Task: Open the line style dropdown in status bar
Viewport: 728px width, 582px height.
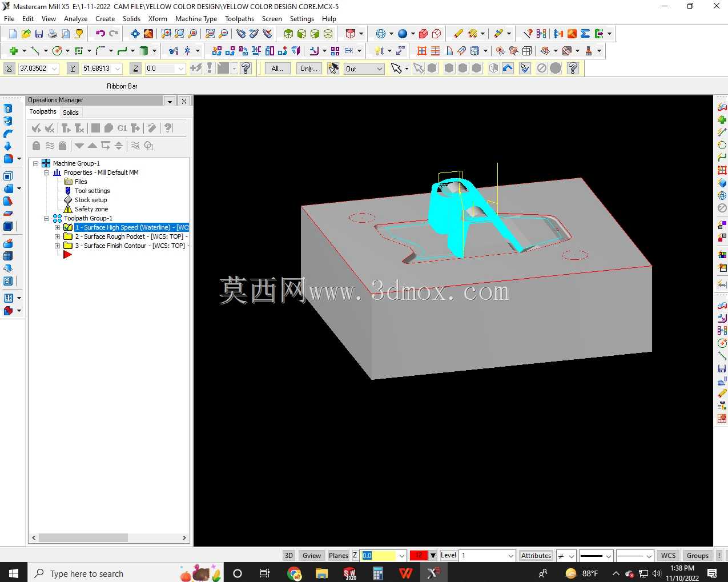Action: 609,555
